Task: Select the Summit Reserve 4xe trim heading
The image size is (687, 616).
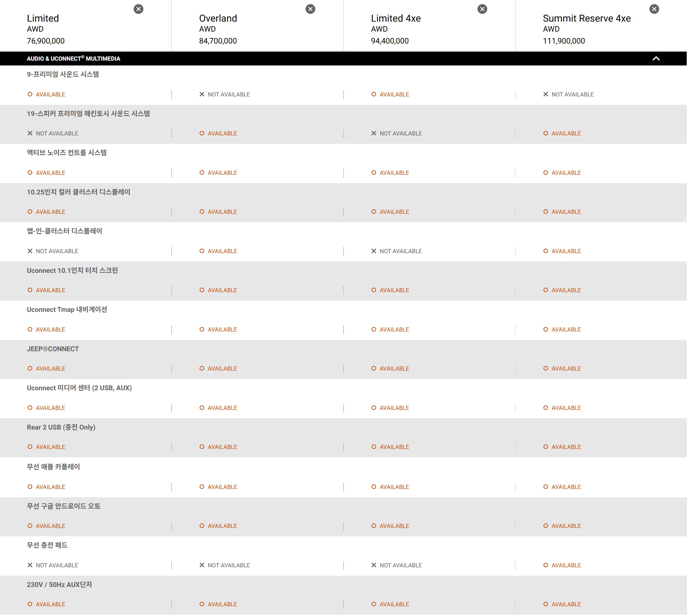Action: pos(587,18)
